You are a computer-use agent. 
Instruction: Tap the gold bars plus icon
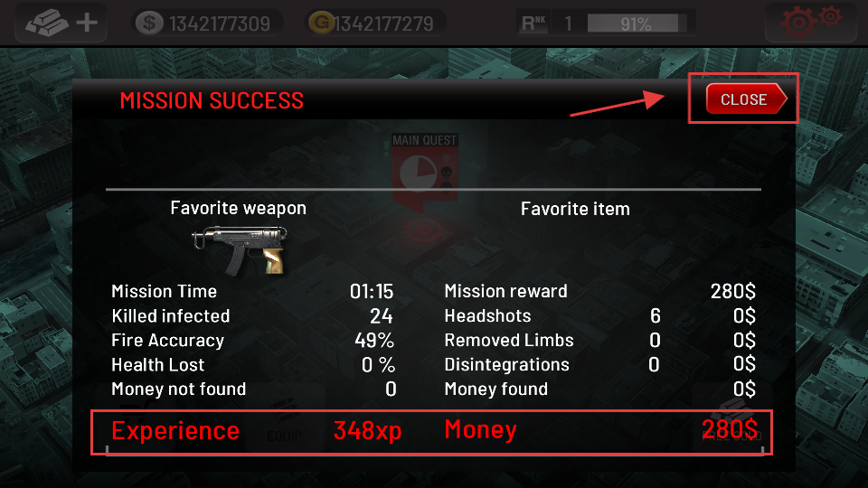61,23
